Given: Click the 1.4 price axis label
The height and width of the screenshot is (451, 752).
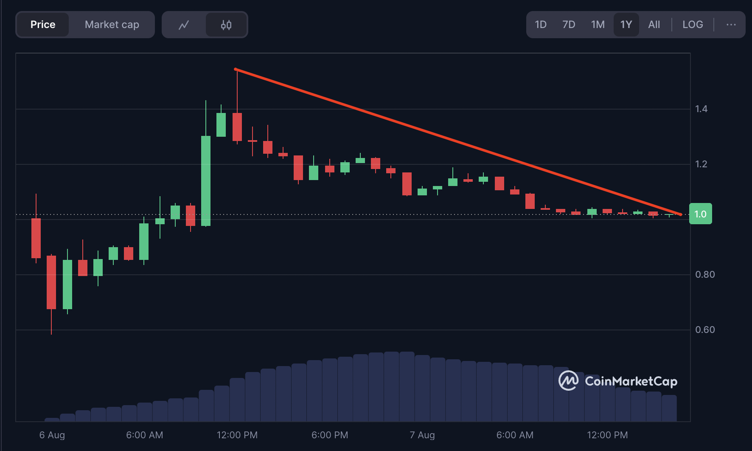Looking at the screenshot, I should click(x=701, y=109).
